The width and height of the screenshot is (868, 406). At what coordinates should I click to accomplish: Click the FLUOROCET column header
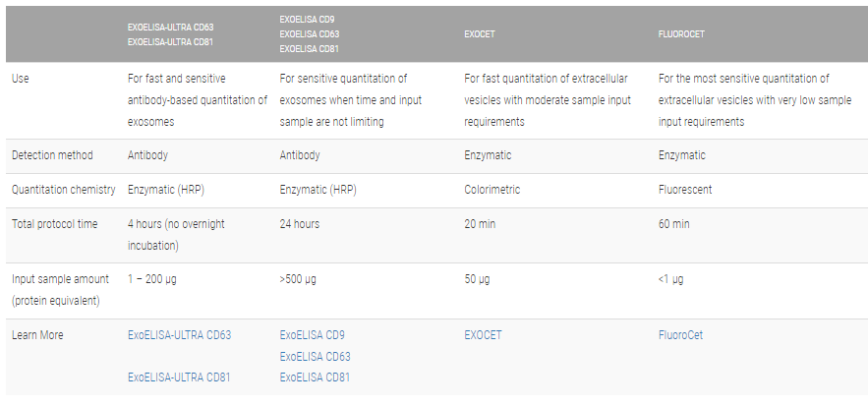[681, 33]
